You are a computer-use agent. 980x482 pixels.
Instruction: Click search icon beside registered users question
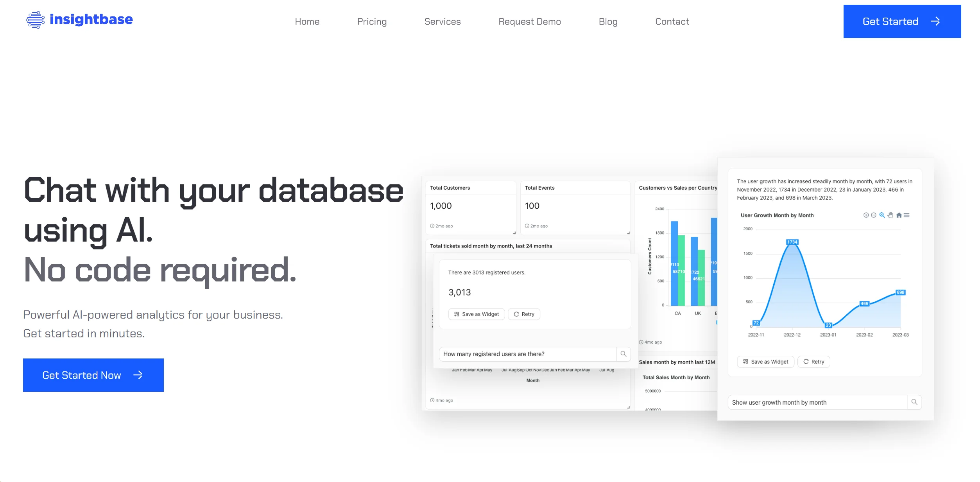tap(623, 354)
